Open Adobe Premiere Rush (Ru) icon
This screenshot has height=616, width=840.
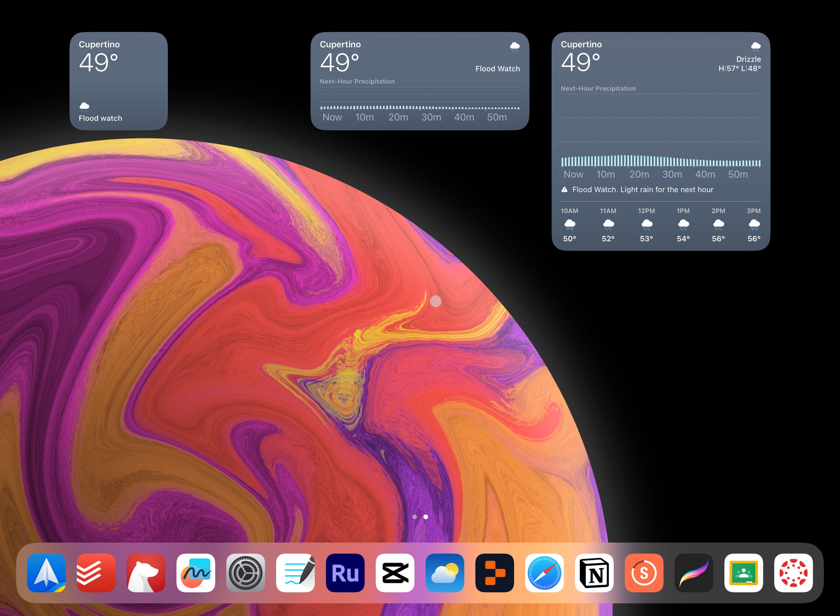(345, 573)
